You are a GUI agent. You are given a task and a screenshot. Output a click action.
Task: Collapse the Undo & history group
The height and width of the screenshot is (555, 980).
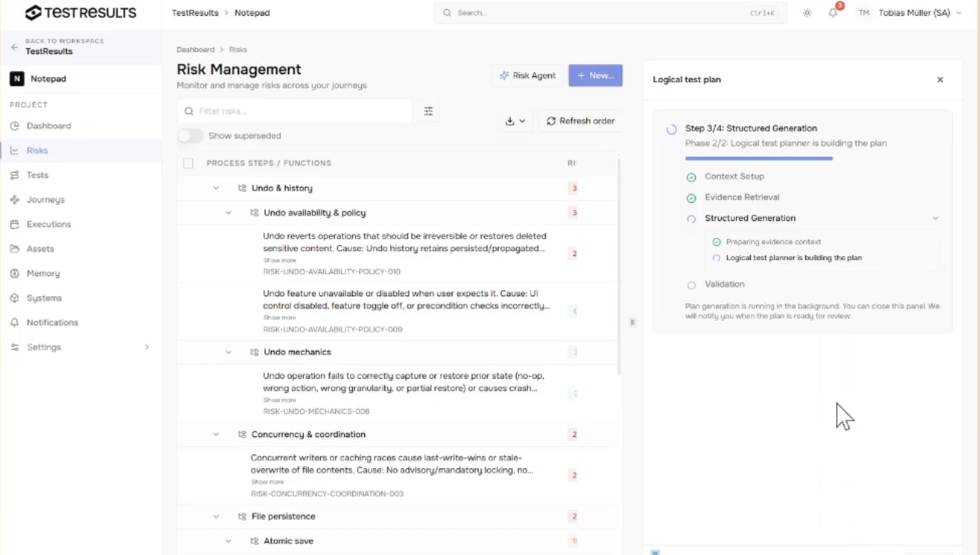216,188
